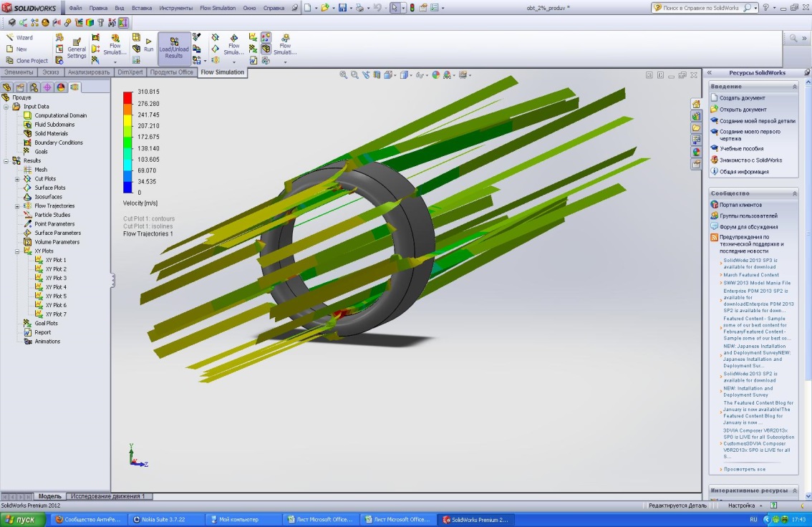Launch the Flow Simulation Wizard
The height and width of the screenshot is (527, 812).
tap(19, 37)
